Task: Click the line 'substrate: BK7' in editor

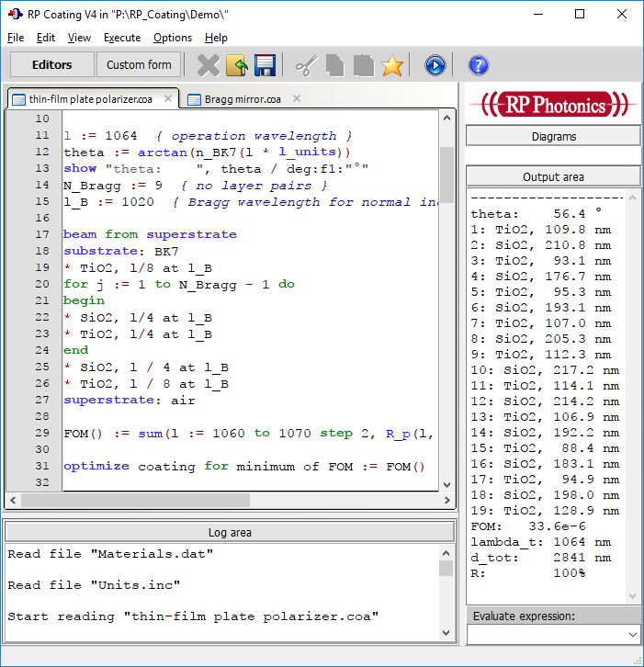Action: coord(120,251)
